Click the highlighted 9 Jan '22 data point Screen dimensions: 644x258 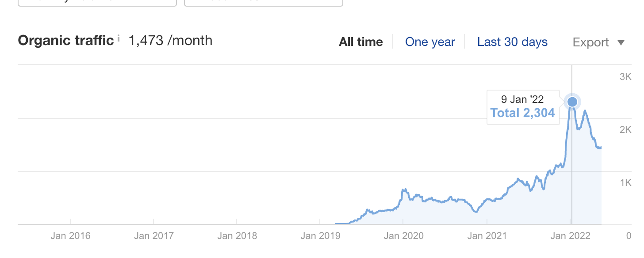coord(572,102)
